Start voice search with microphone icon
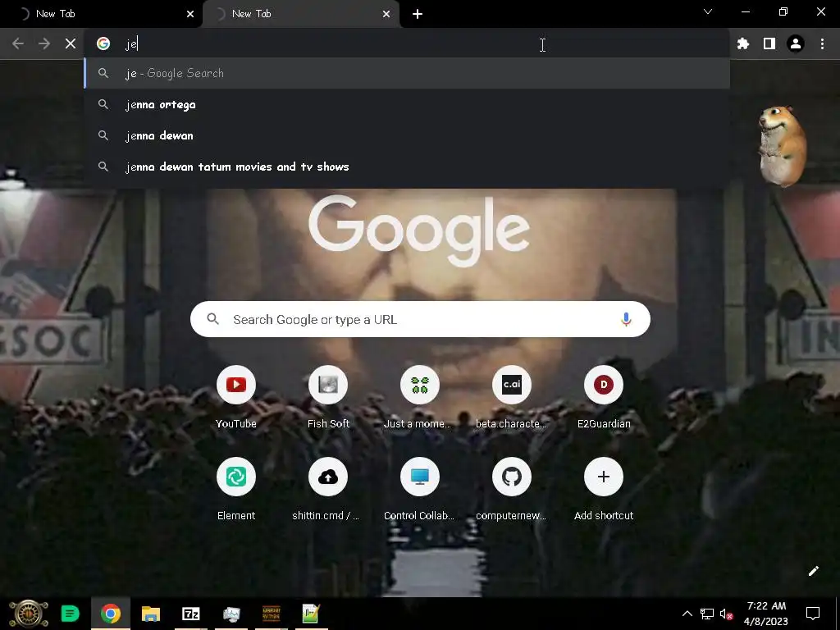This screenshot has width=840, height=630. coord(626,319)
